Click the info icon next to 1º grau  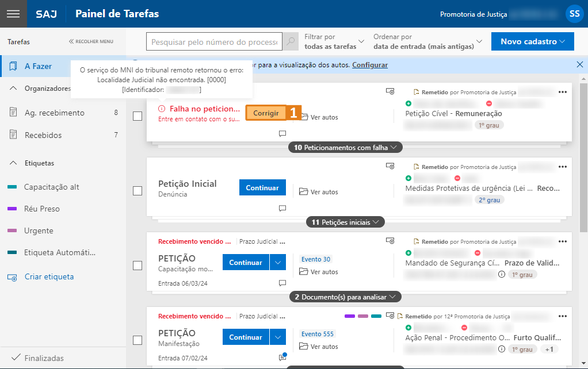502,274
